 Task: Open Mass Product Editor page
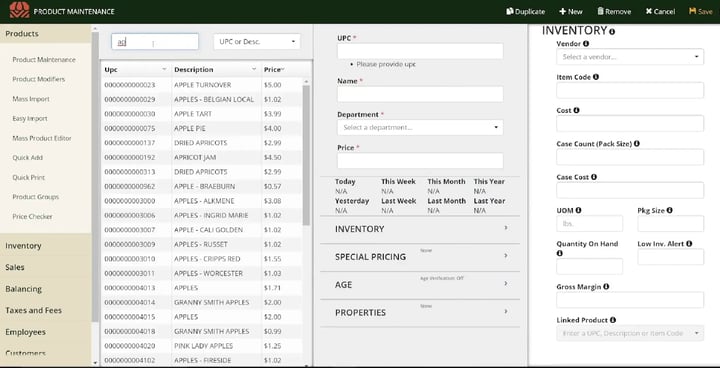click(x=42, y=138)
